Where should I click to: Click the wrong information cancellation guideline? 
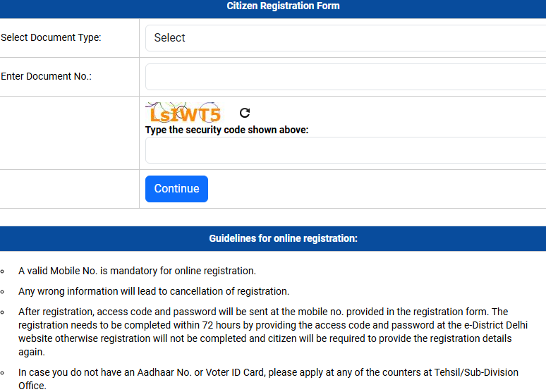(154, 291)
